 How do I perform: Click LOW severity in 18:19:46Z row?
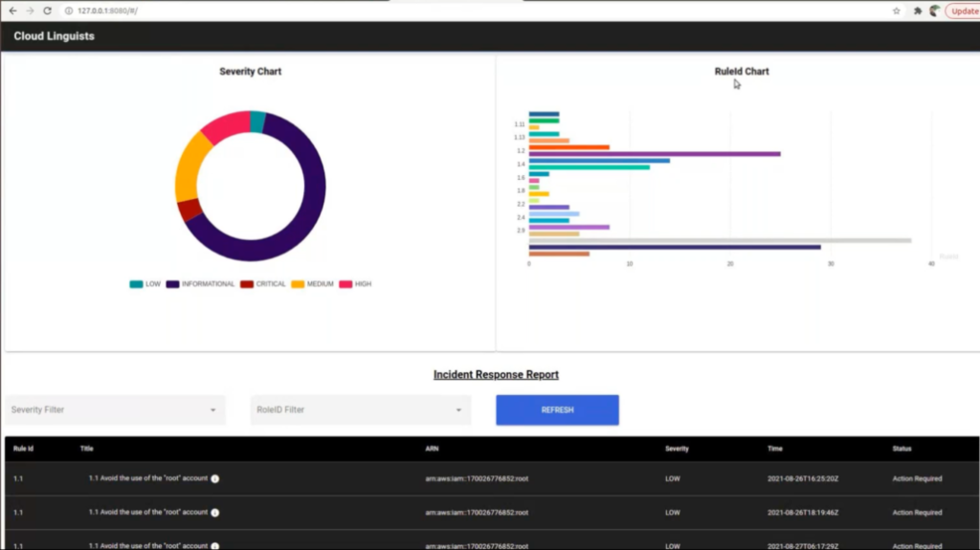tap(673, 513)
